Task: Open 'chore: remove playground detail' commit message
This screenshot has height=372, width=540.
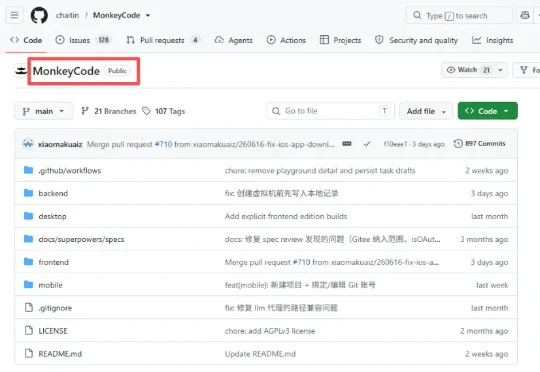Action: click(x=320, y=170)
